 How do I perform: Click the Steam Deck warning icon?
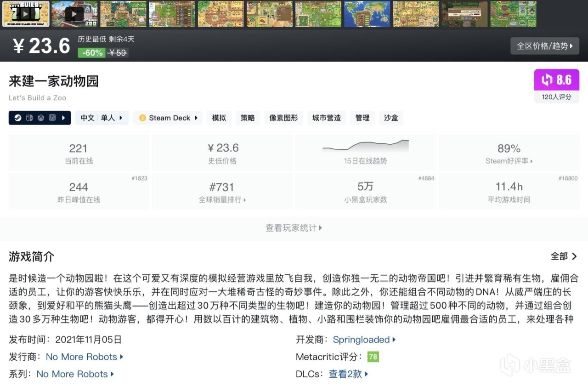(142, 118)
